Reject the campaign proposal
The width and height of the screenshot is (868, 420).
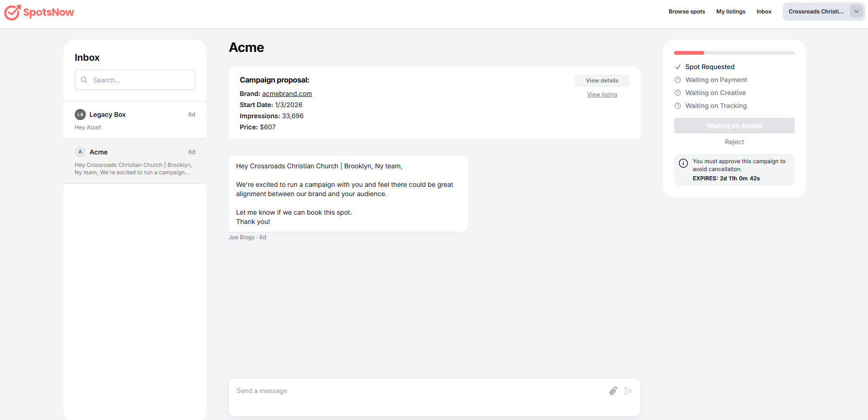point(734,142)
